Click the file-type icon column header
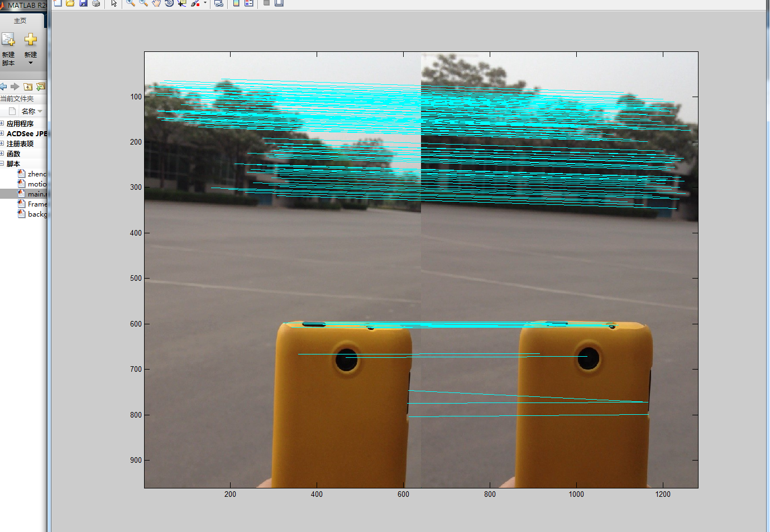 tap(12, 111)
